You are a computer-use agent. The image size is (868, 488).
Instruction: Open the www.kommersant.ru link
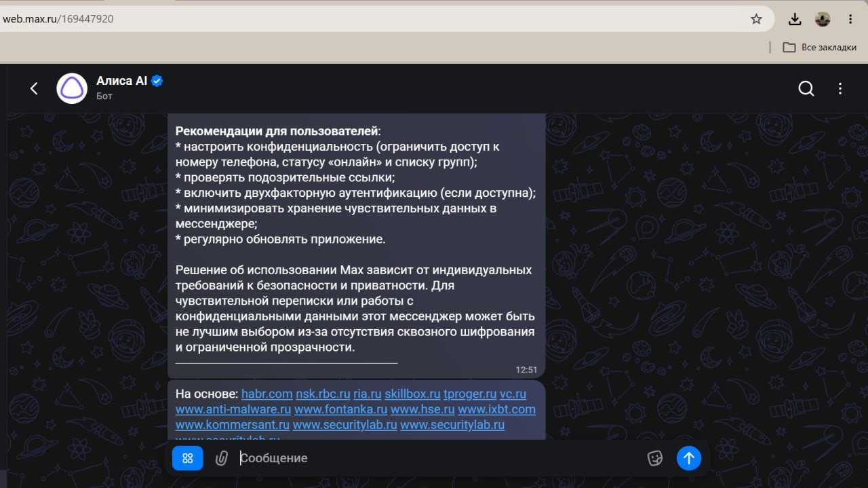pos(233,425)
